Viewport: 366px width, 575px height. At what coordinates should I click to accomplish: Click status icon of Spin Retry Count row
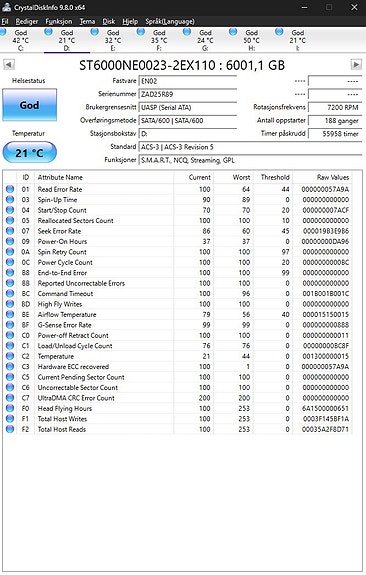point(10,252)
